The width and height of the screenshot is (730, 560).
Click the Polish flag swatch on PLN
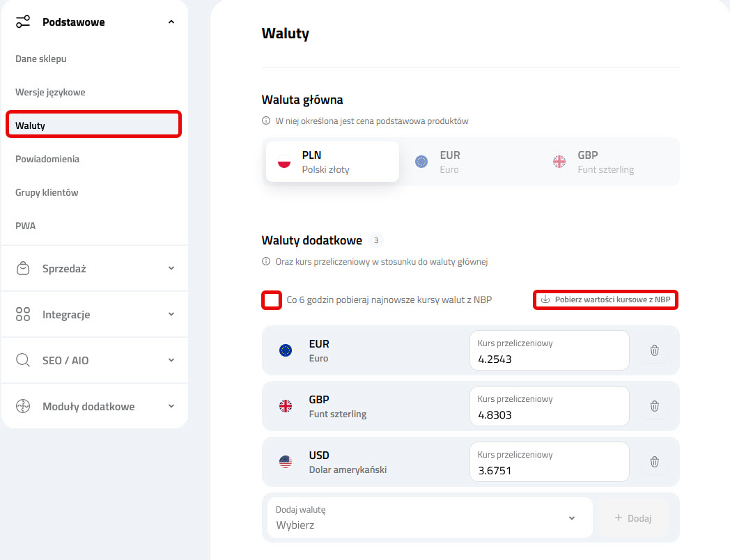284,161
